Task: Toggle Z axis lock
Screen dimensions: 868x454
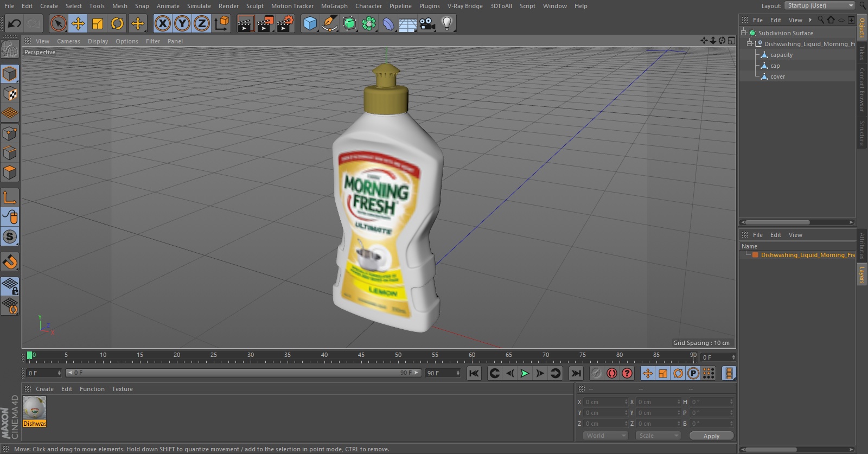Action: pos(202,23)
